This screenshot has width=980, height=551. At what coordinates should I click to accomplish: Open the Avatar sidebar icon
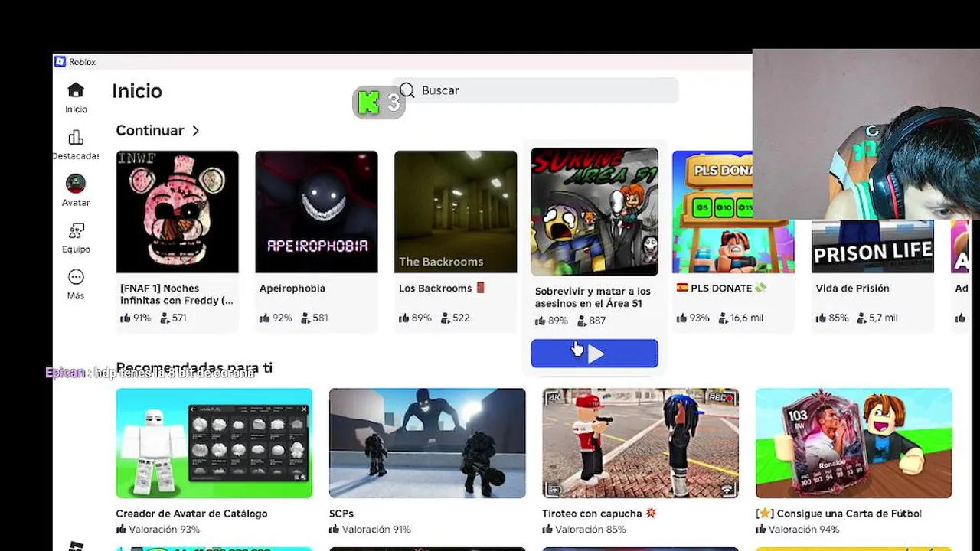(x=76, y=184)
